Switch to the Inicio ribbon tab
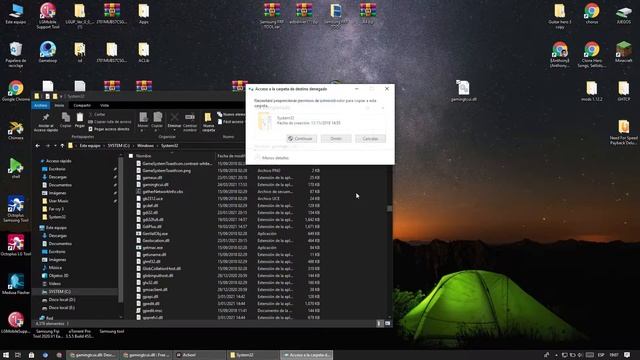 tap(59, 105)
